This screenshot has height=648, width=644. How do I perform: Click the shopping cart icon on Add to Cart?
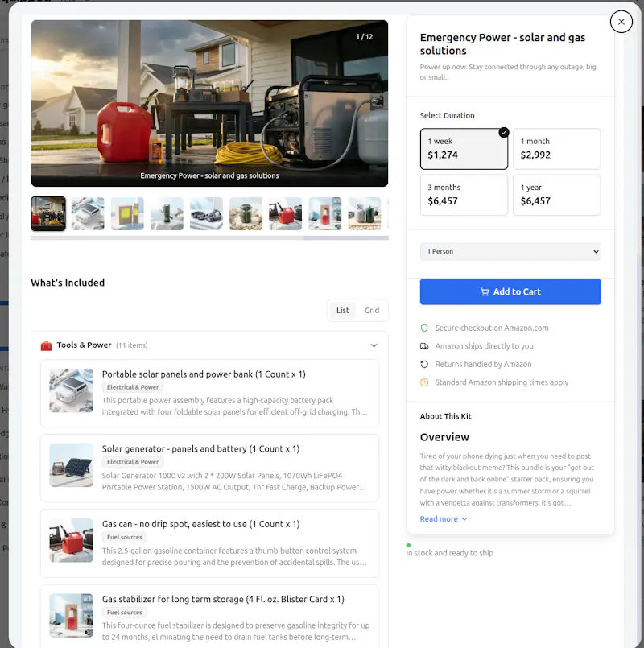point(485,291)
